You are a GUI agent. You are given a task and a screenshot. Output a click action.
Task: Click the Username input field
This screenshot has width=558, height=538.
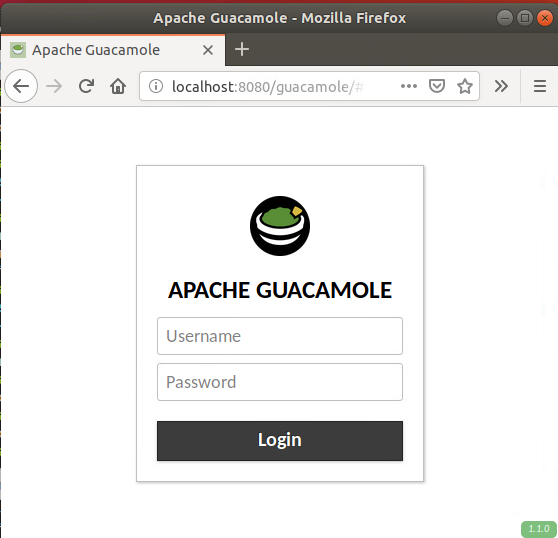click(280, 336)
